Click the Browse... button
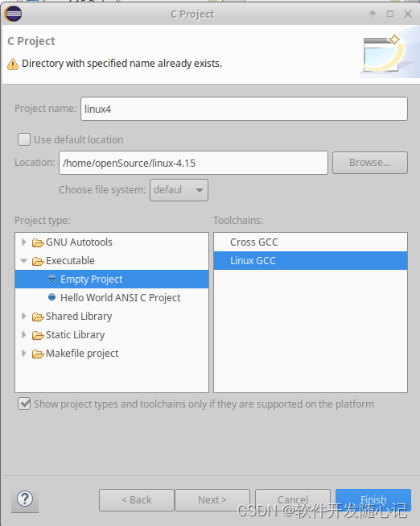The width and height of the screenshot is (420, 526). pos(370,163)
